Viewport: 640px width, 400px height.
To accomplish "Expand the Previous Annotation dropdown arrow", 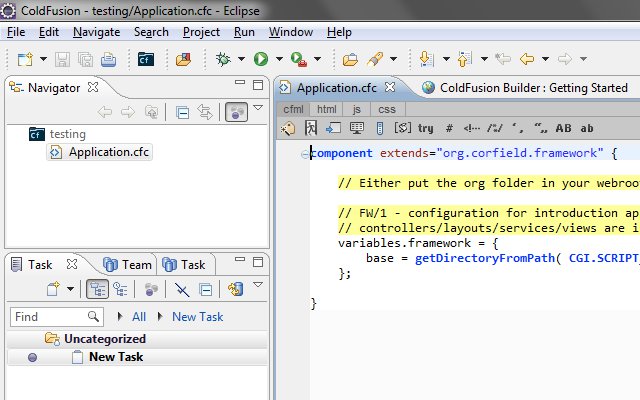I will pyautogui.click(x=484, y=59).
